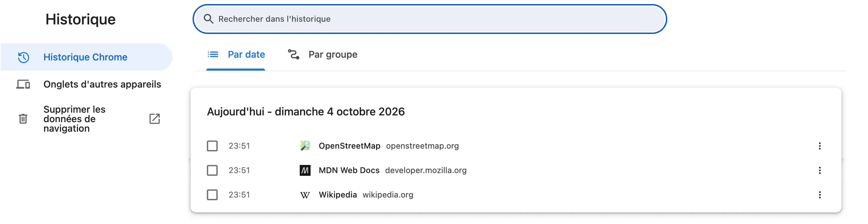The image size is (868, 224).
Task: Open more actions for OpenStreetMap
Action: click(820, 146)
